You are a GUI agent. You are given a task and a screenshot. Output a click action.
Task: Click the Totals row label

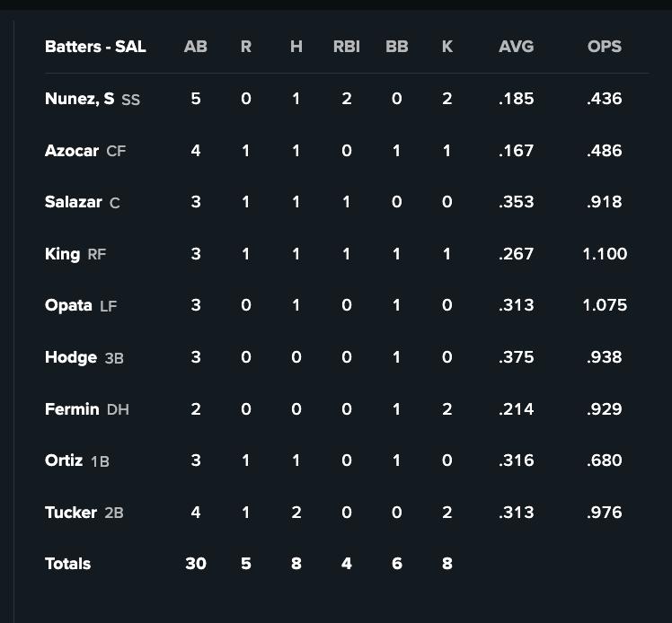[67, 564]
